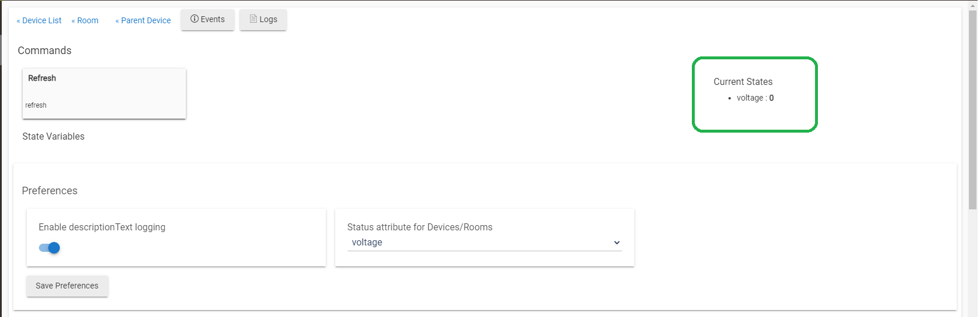Viewport: 980px width, 317px height.
Task: Click the State Variables heading
Action: 53,136
